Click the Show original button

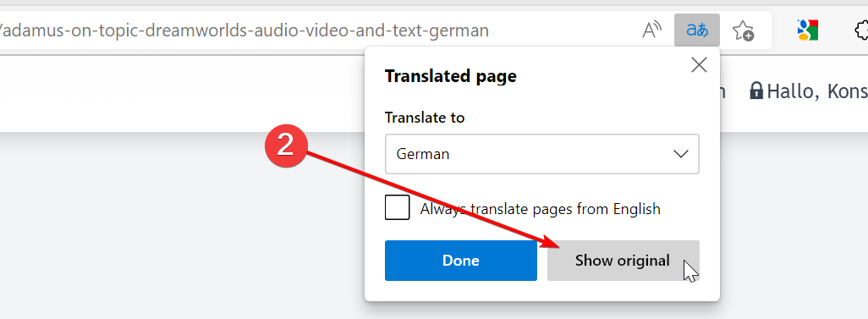pyautogui.click(x=623, y=261)
